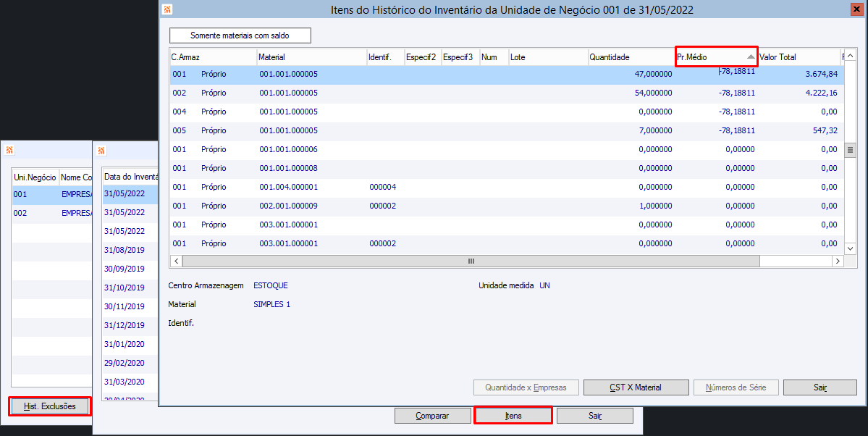Screen dimensions: 868x436
Task: Sort by the Valor Total column header
Action: point(799,57)
